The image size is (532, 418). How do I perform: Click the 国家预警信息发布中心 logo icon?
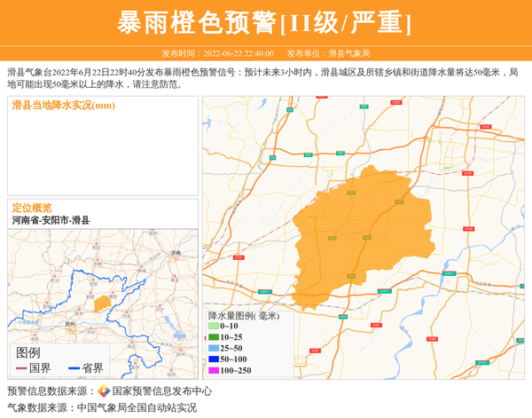104,391
